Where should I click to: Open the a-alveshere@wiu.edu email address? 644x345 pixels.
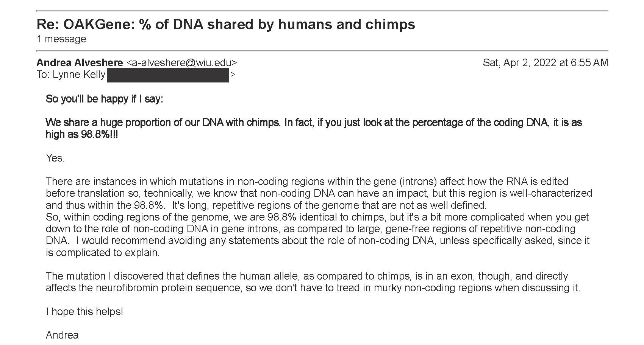(181, 63)
